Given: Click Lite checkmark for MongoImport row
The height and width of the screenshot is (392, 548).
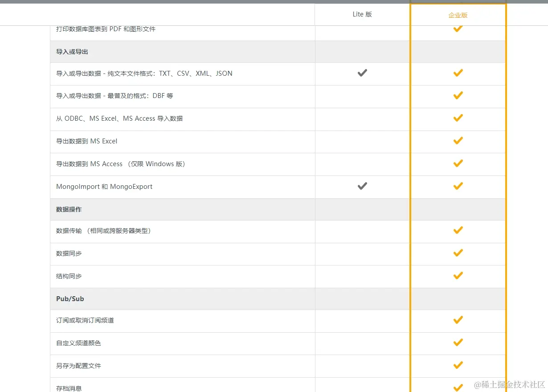Looking at the screenshot, I should coord(362,186).
